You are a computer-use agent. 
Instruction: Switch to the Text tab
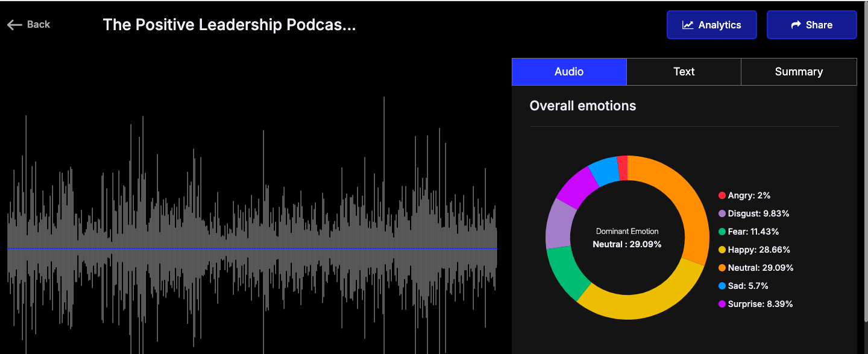tap(684, 72)
